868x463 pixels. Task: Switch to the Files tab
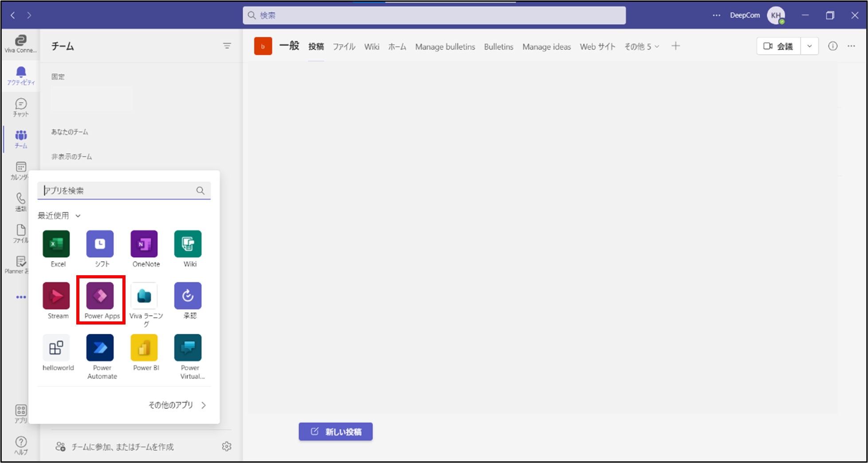click(x=344, y=47)
